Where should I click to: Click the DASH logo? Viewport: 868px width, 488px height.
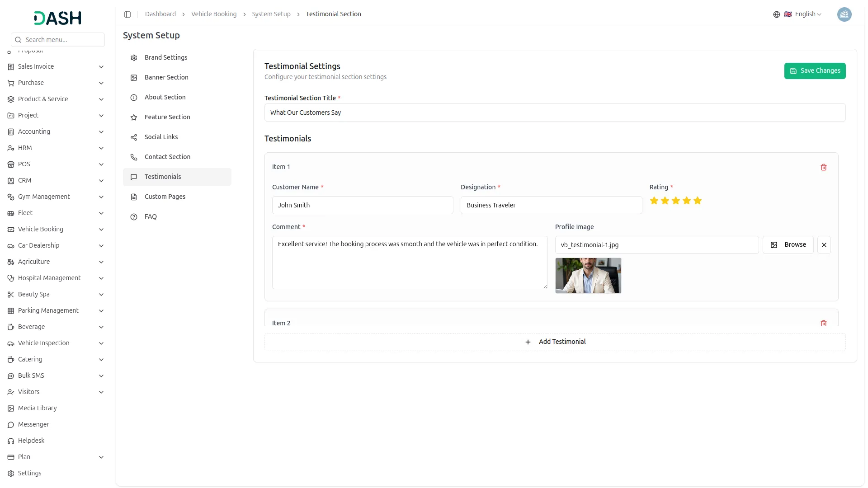(x=57, y=18)
